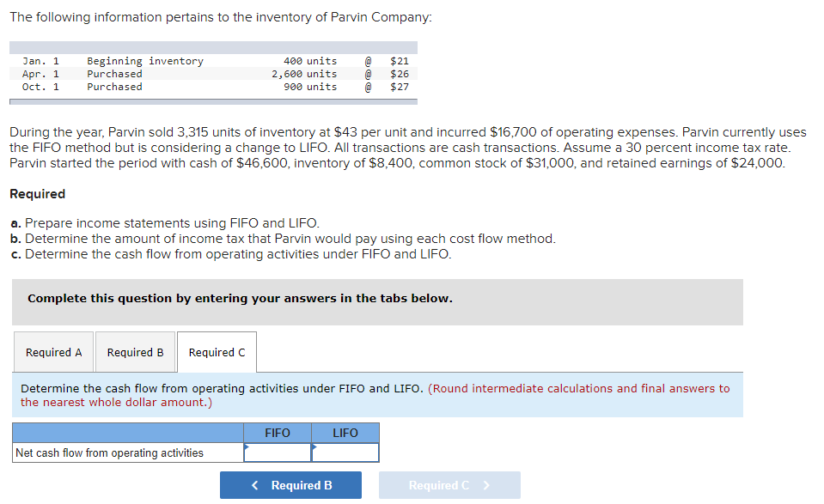
Task: Click the Jan. 1 Beginning inventory row
Action: click(214, 61)
